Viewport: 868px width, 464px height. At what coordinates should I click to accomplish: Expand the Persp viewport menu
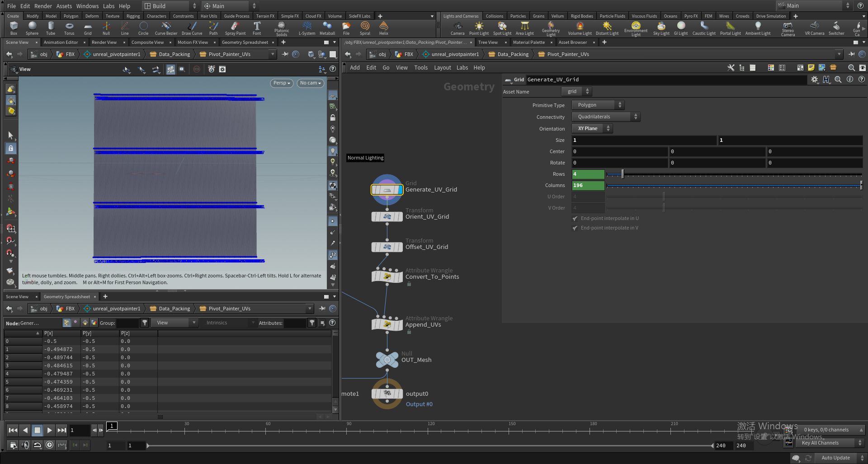click(x=281, y=83)
